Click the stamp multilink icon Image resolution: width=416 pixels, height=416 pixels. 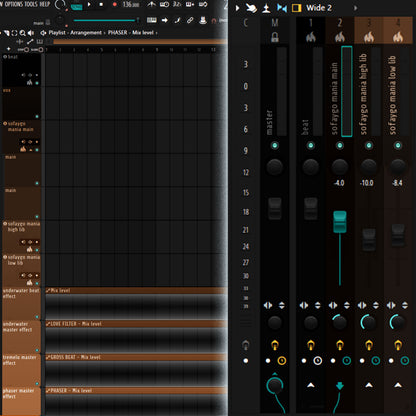tap(203, 20)
